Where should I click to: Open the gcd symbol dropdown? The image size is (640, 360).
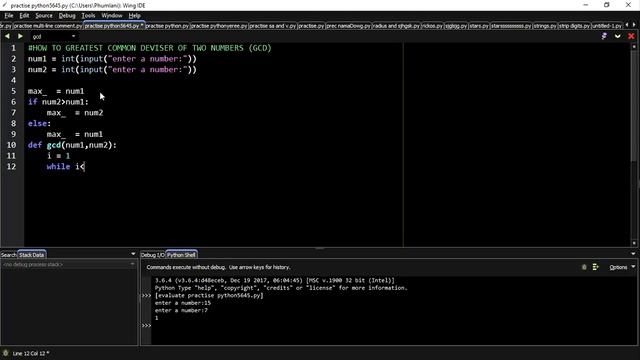(x=54, y=36)
